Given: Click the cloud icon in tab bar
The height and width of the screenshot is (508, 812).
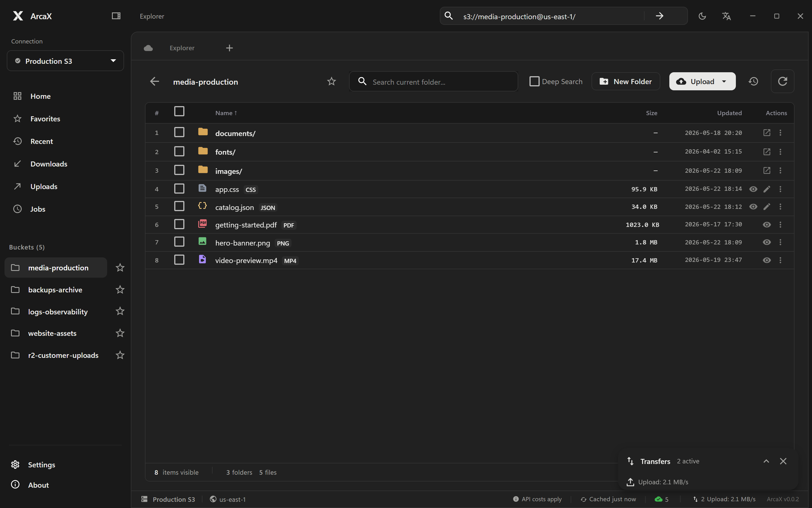Looking at the screenshot, I should tap(148, 48).
